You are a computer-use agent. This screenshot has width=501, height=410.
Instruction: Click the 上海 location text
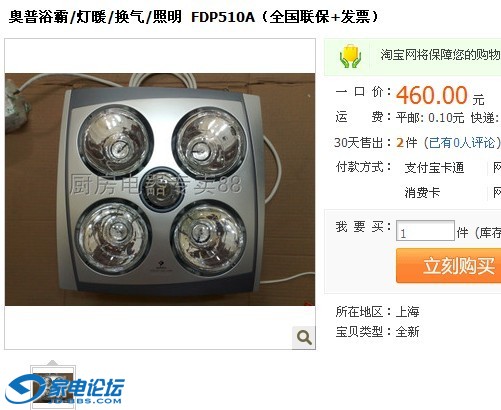tap(407, 312)
